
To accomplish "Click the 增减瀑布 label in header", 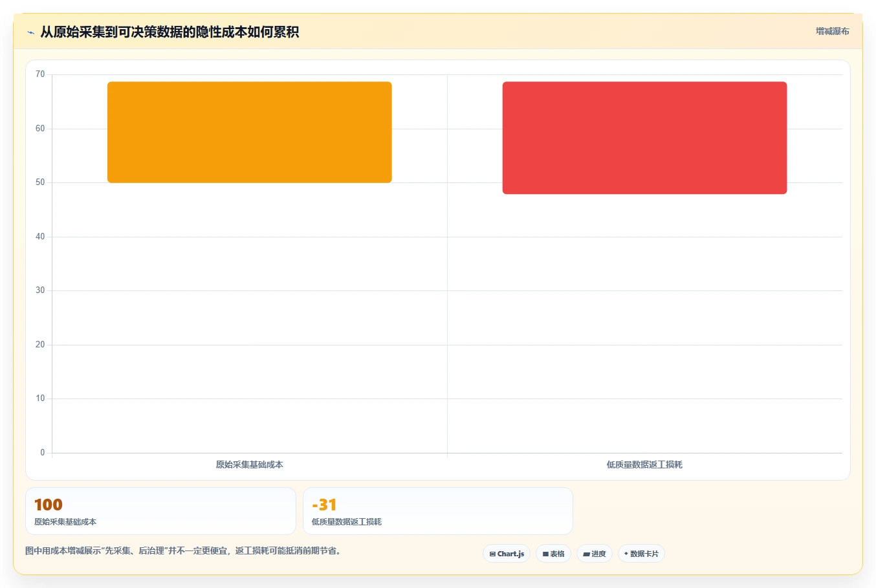I will 832,31.
